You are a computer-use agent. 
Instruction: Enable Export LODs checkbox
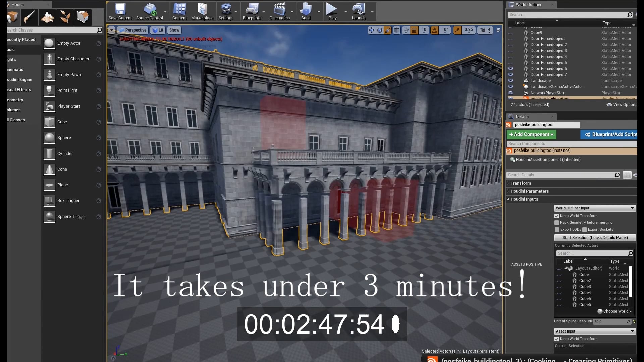pos(557,230)
